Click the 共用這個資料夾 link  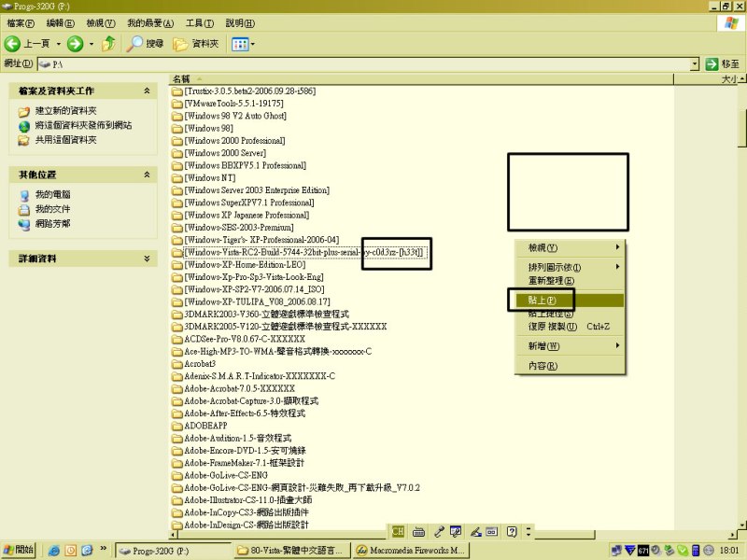(65, 140)
